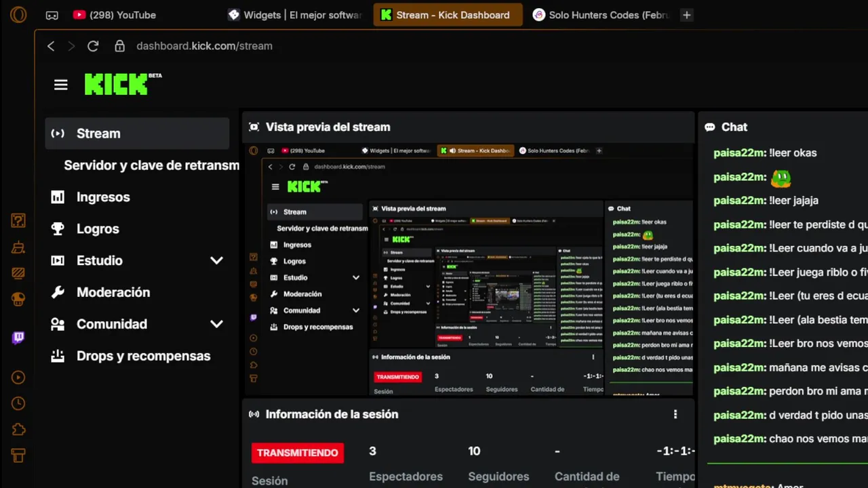868x488 pixels.
Task: Click the Sesión label under status badge
Action: coord(270,481)
